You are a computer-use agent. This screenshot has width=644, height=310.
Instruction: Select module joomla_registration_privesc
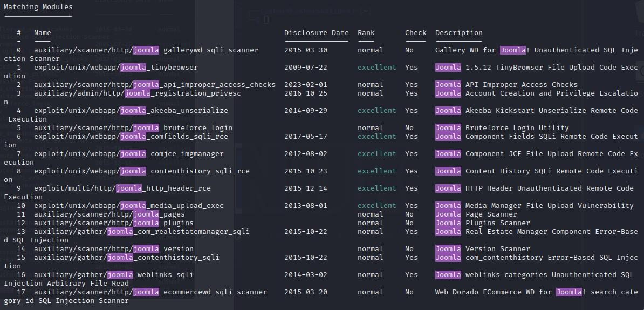(x=138, y=93)
